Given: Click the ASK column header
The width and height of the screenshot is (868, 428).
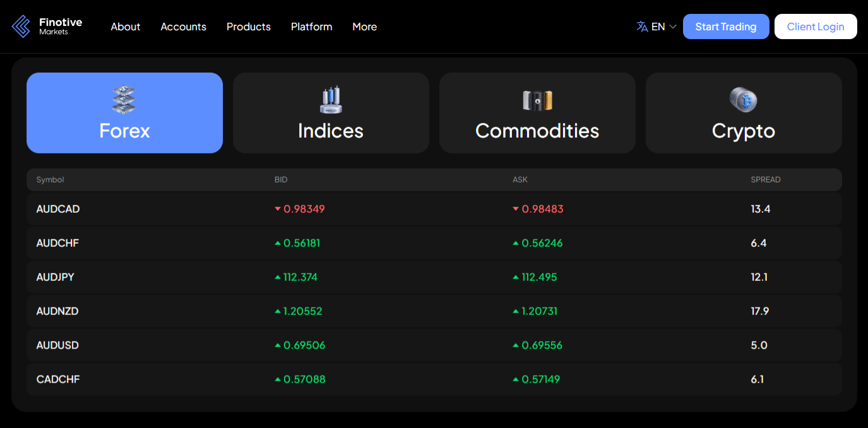Looking at the screenshot, I should 520,180.
